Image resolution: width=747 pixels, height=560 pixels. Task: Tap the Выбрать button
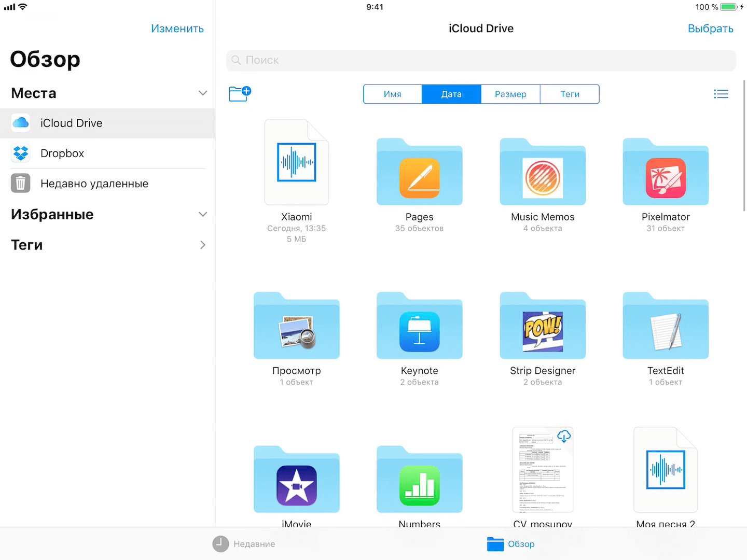click(x=710, y=29)
